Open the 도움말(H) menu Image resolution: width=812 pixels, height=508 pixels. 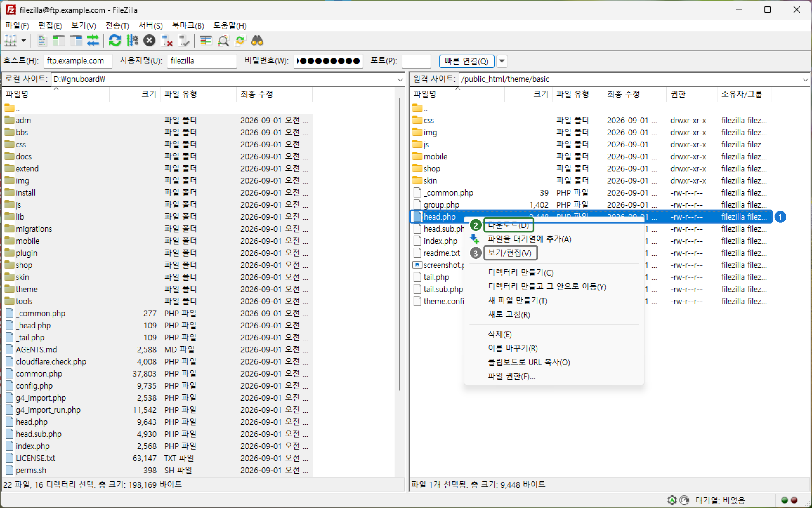tap(230, 25)
